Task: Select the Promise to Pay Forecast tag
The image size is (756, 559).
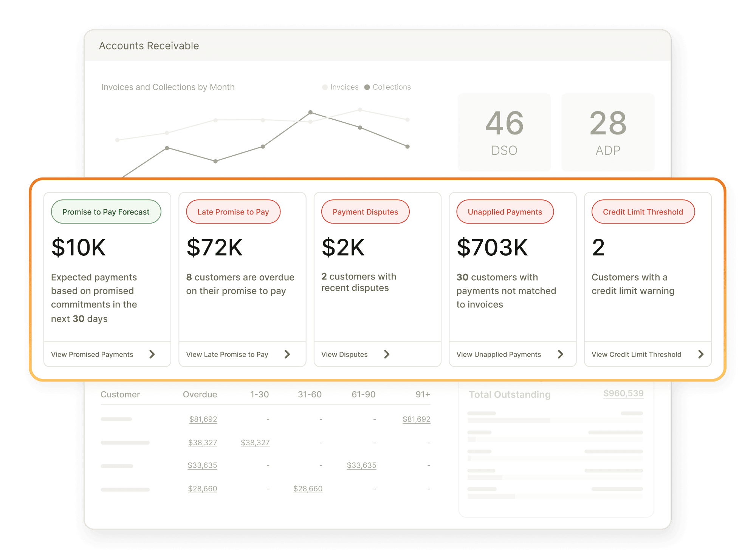Action: pyautogui.click(x=106, y=212)
